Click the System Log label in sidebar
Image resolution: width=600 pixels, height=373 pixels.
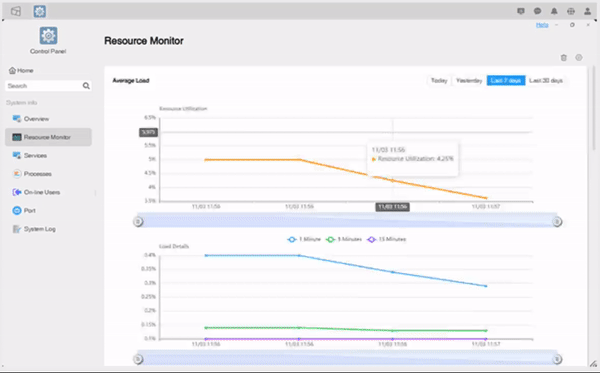point(40,229)
